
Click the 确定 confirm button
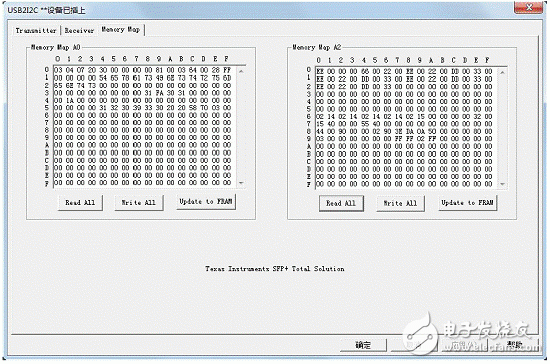pos(363,345)
